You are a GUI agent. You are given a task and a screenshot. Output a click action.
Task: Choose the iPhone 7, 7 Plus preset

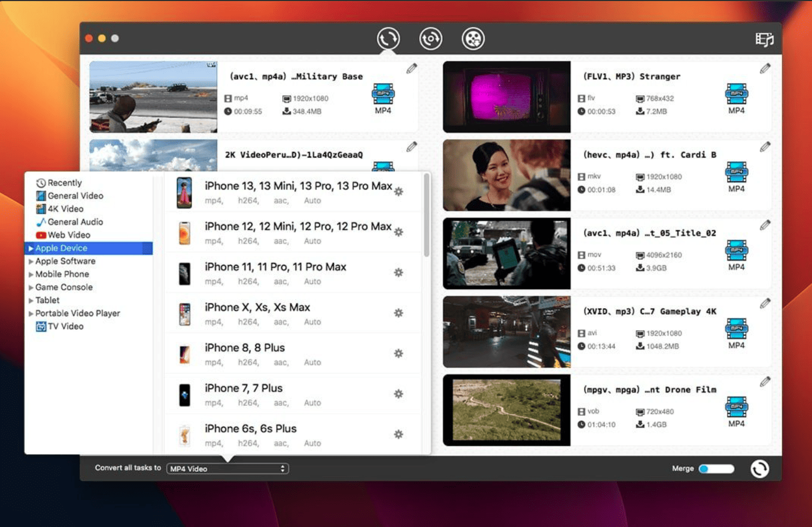pos(292,395)
